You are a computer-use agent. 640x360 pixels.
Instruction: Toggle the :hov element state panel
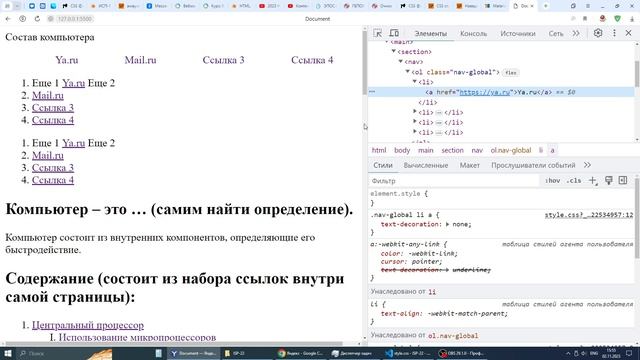tap(552, 180)
